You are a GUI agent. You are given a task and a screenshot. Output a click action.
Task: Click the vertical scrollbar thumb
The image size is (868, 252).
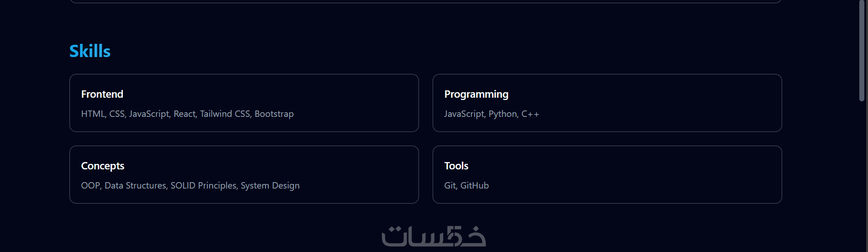(x=862, y=50)
